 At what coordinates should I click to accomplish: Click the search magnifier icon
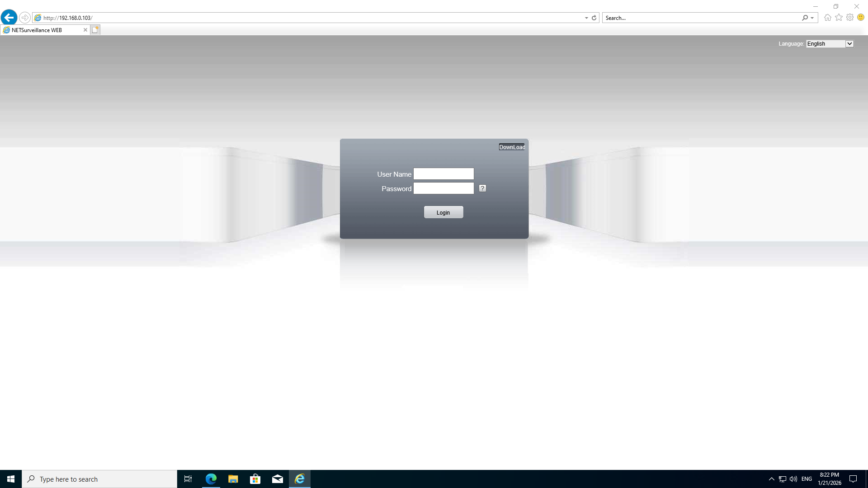coord(805,18)
